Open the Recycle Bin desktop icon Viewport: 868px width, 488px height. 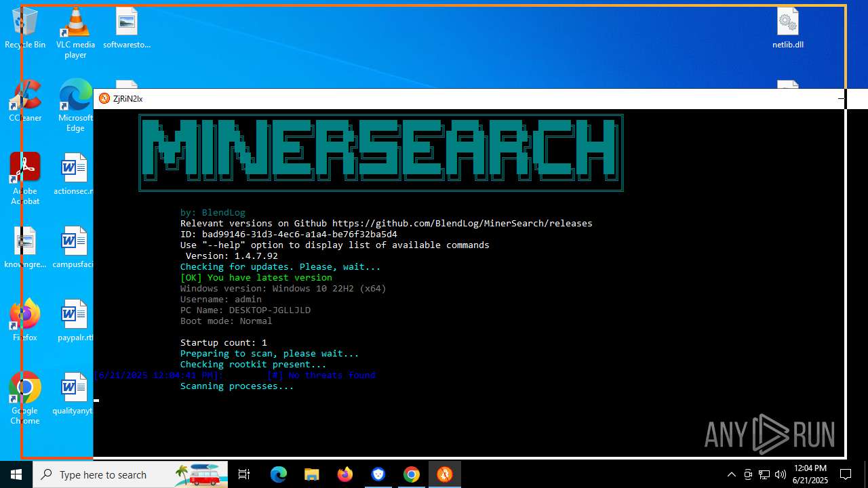[x=25, y=28]
